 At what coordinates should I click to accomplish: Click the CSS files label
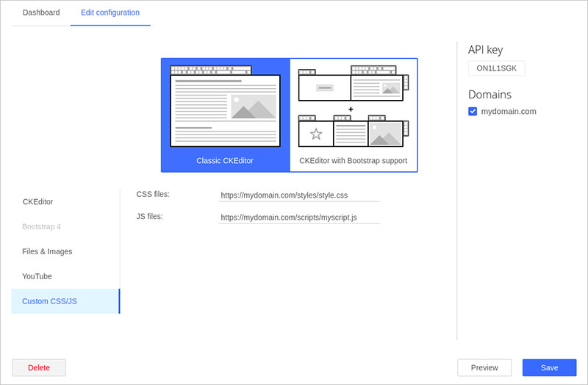point(153,194)
